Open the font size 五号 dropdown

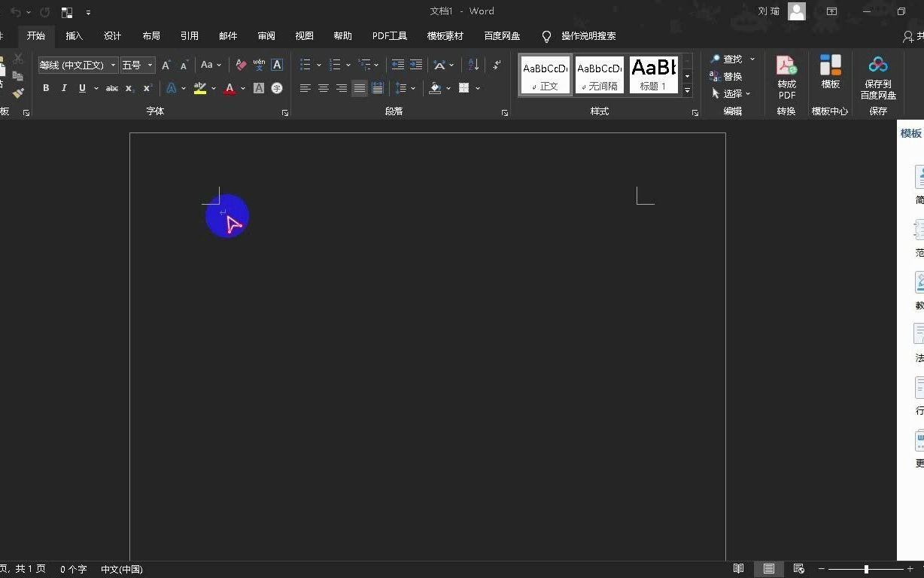[x=150, y=65]
